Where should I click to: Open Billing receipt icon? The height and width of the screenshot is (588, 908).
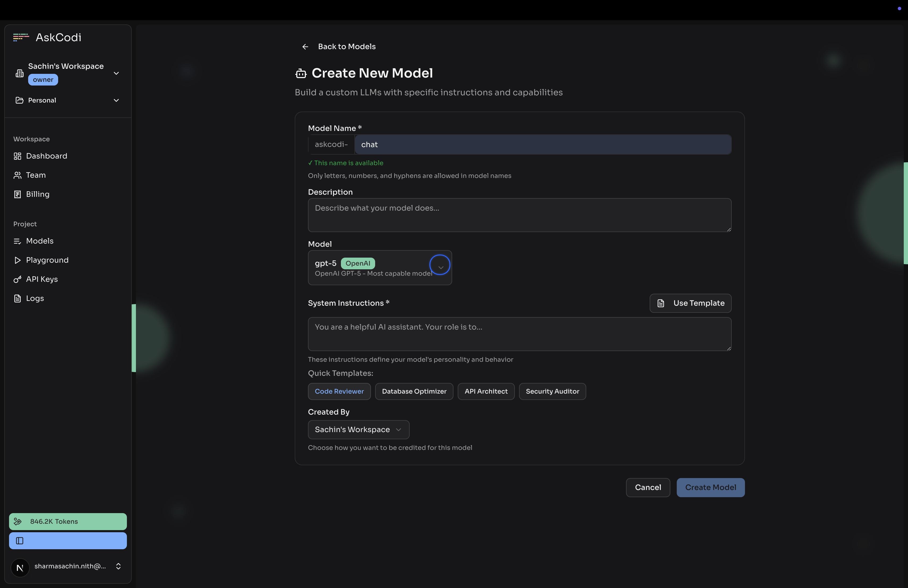[x=18, y=194]
